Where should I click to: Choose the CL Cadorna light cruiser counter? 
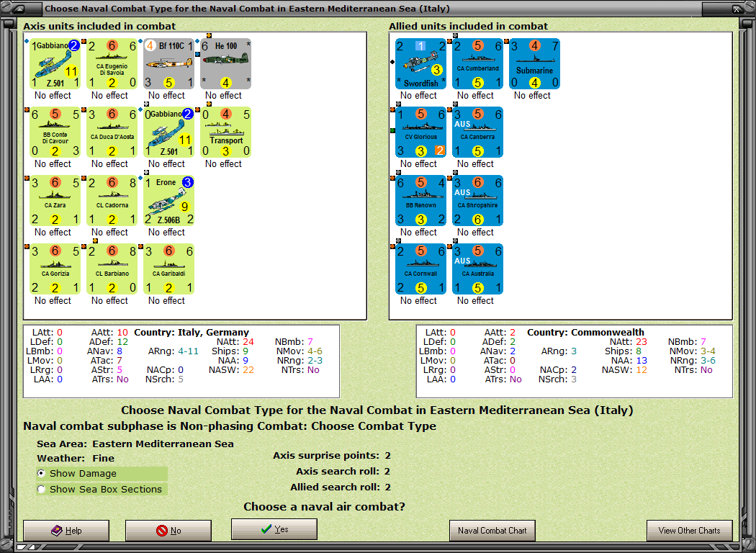click(x=112, y=201)
